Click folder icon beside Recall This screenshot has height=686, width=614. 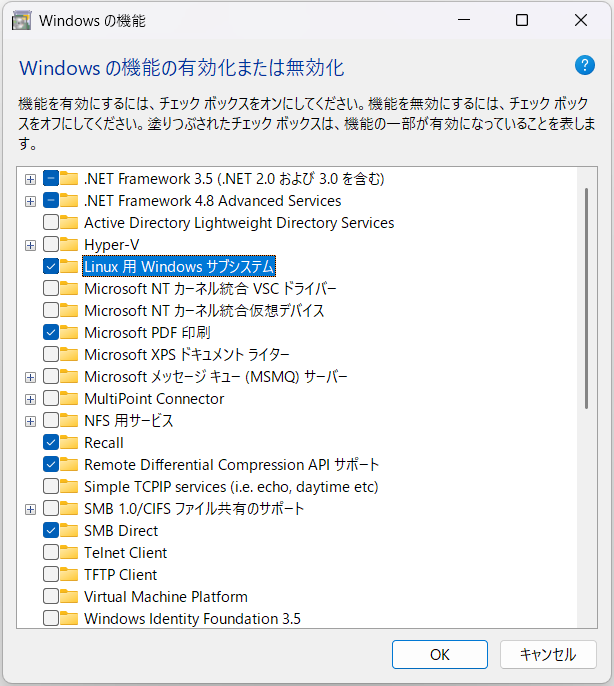[x=69, y=442]
